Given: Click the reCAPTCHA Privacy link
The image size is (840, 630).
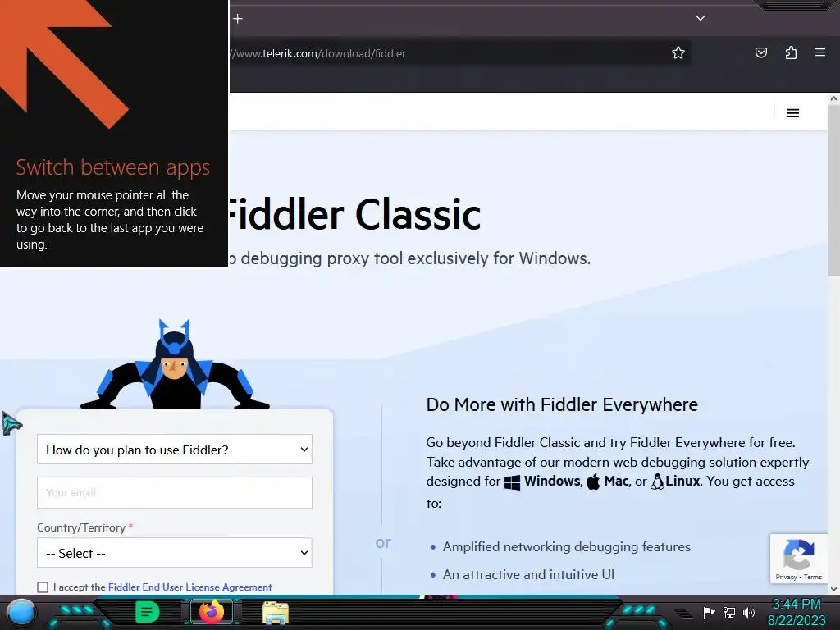Looking at the screenshot, I should (x=786, y=577).
